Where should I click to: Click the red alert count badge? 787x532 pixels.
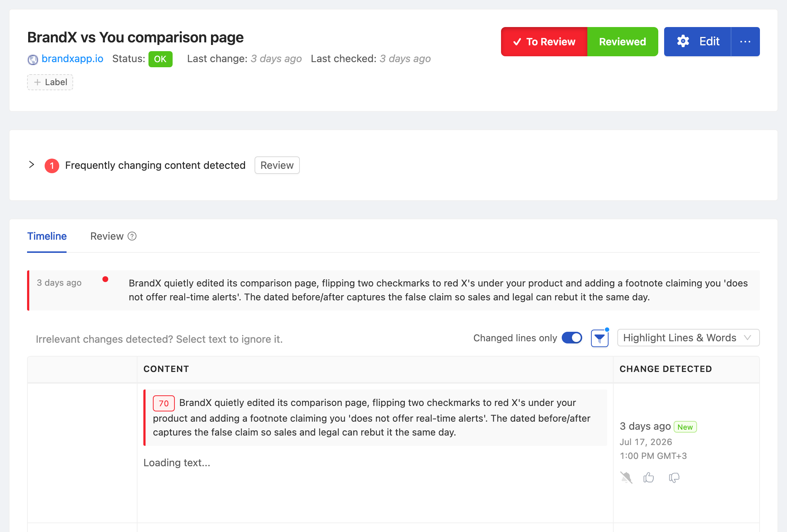click(x=52, y=166)
